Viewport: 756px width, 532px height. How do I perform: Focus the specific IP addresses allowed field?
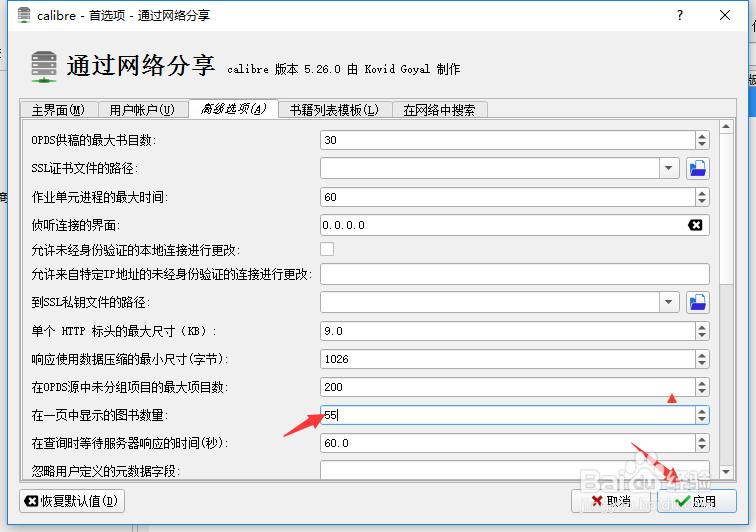click(515, 274)
